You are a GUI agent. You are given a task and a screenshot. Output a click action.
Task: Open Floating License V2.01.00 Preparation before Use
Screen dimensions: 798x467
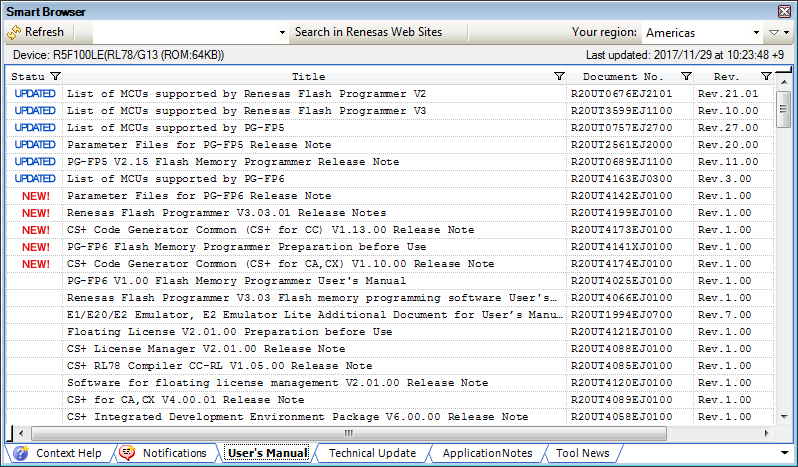230,332
